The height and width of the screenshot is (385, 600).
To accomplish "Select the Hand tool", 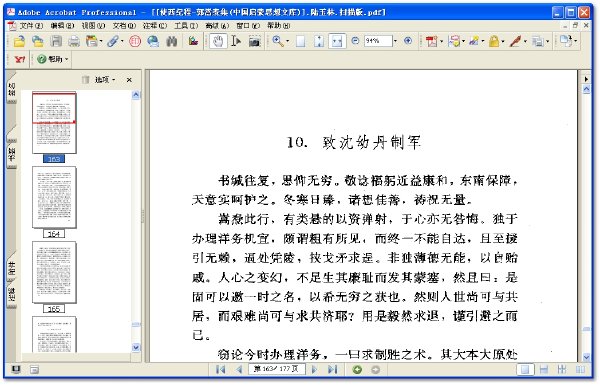I will (218, 41).
